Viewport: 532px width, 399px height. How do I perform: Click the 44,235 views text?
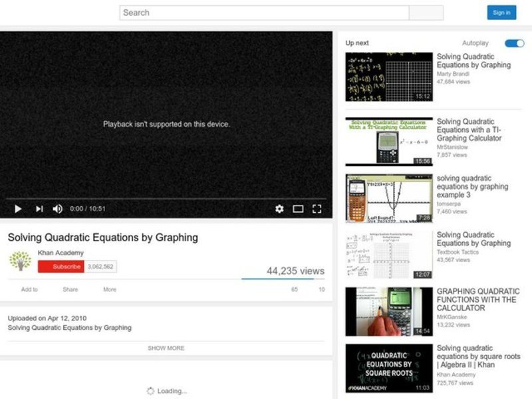[x=295, y=271]
